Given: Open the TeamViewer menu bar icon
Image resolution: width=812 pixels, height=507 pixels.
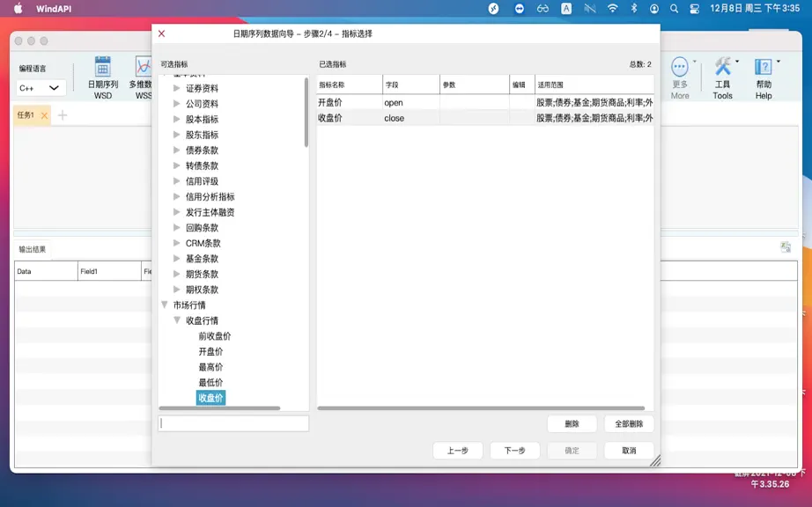Looking at the screenshot, I should tap(519, 8).
